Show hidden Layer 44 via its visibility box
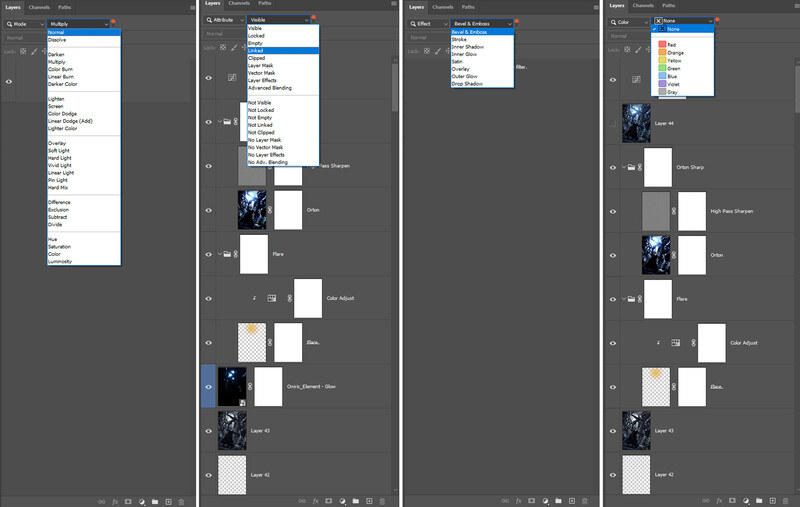The height and width of the screenshot is (507, 800). pos(613,123)
